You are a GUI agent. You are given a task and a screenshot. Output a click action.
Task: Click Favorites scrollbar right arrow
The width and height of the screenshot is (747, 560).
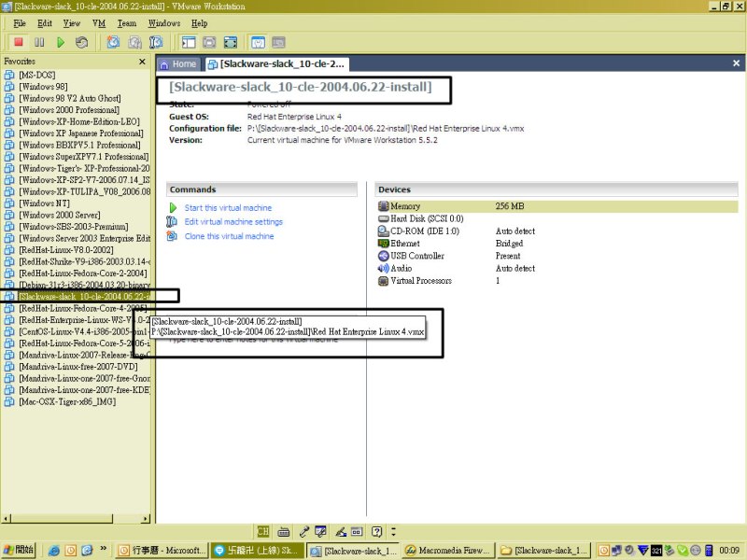[x=146, y=519]
